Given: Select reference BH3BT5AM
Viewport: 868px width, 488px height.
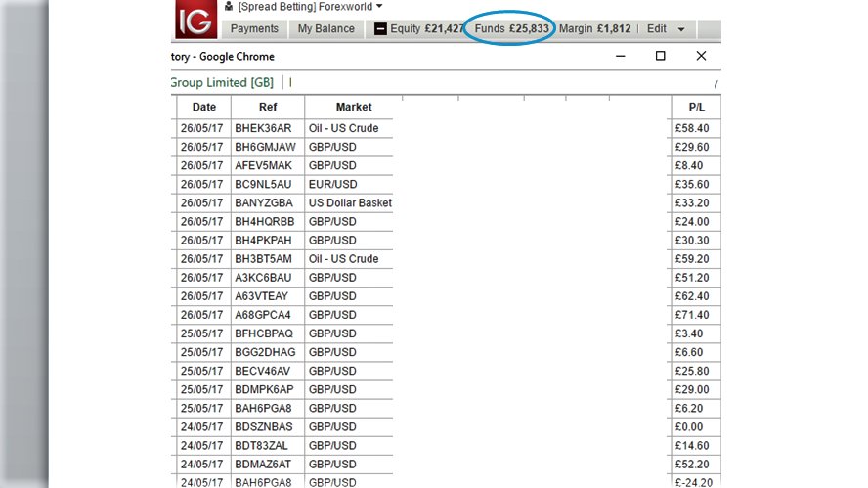Looking at the screenshot, I should coord(263,259).
